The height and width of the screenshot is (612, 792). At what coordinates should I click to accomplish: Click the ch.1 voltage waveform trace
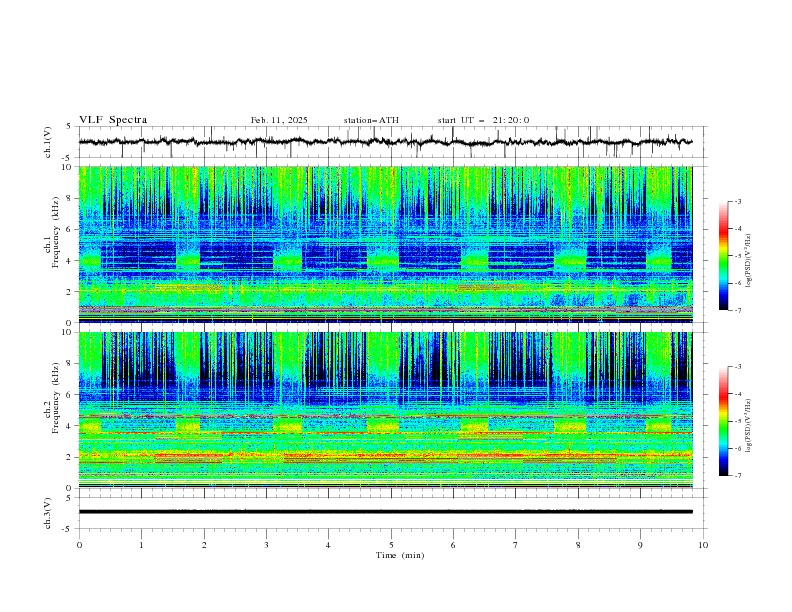click(x=385, y=142)
